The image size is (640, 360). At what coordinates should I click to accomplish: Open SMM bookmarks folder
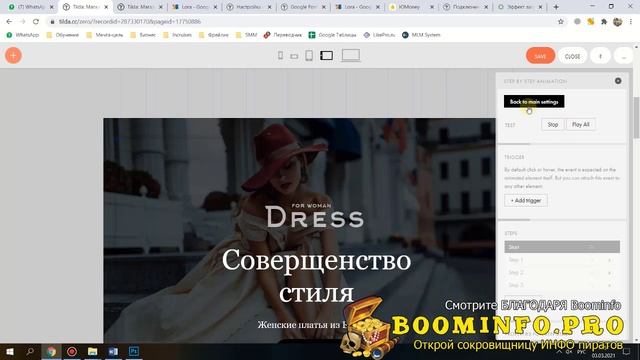[x=247, y=35]
